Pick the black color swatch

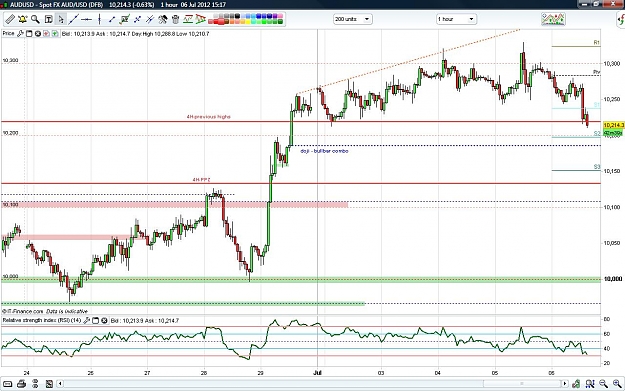tap(237, 16)
